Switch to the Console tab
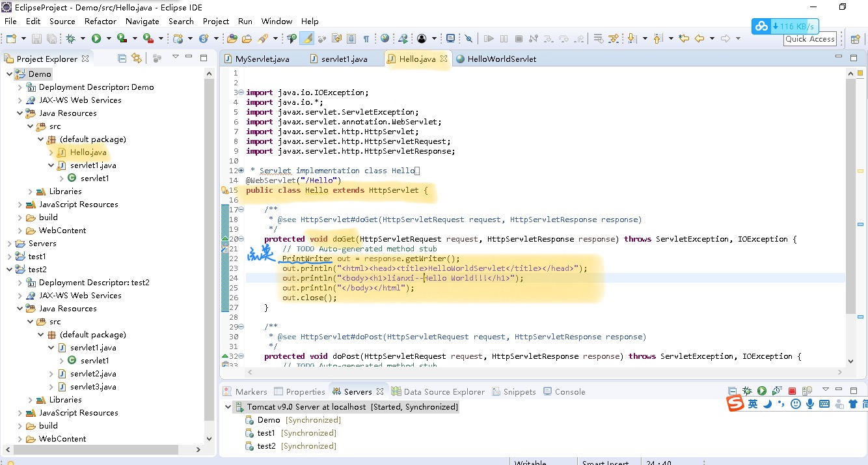Screen dimensions: 868x465 [x=564, y=391]
